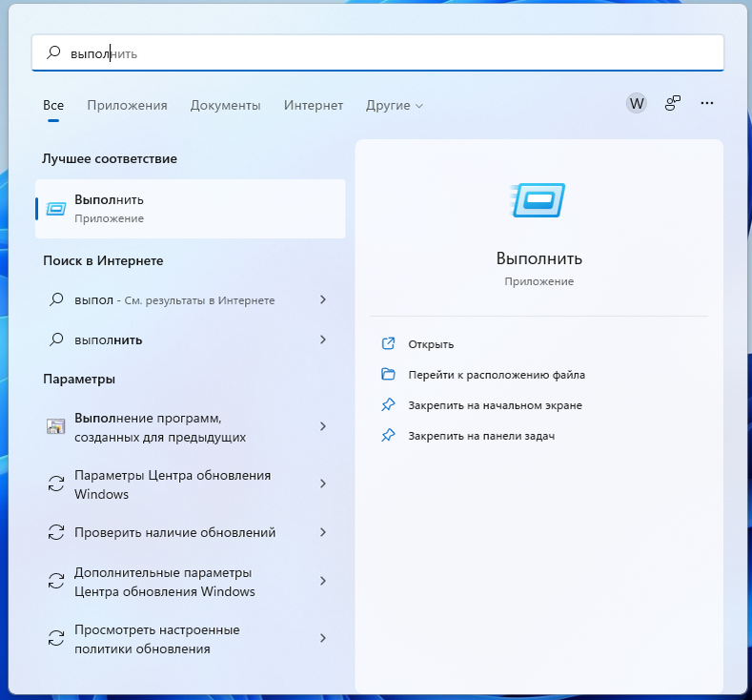Open the three-dots more options menu

[x=707, y=103]
